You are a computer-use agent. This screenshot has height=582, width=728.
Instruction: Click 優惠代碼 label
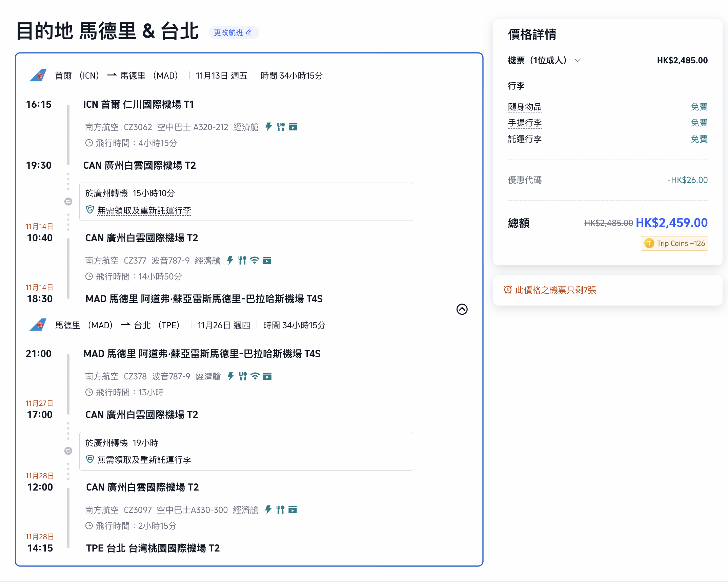point(525,180)
